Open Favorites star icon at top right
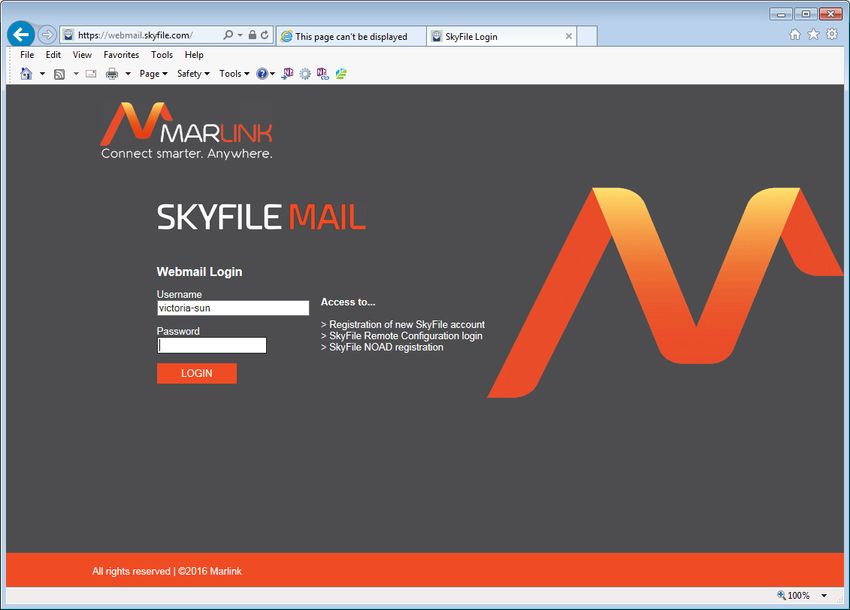The image size is (850, 610). coord(813,35)
